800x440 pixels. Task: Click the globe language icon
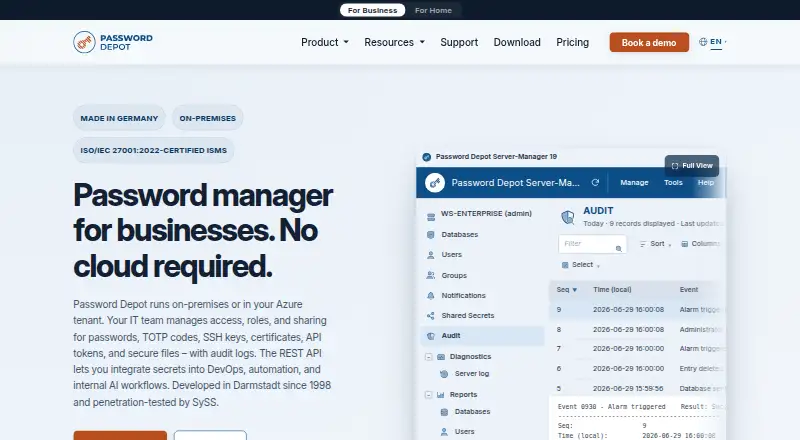(703, 42)
